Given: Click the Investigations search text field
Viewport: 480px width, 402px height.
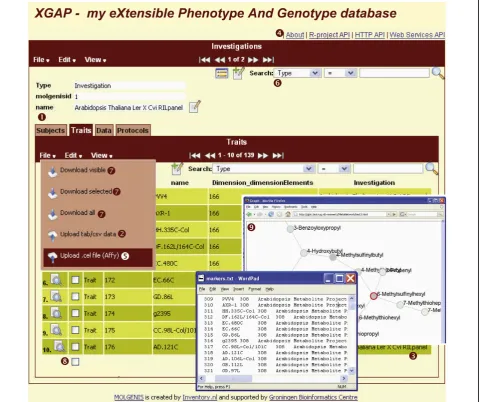Looking at the screenshot, I should 394,73.
